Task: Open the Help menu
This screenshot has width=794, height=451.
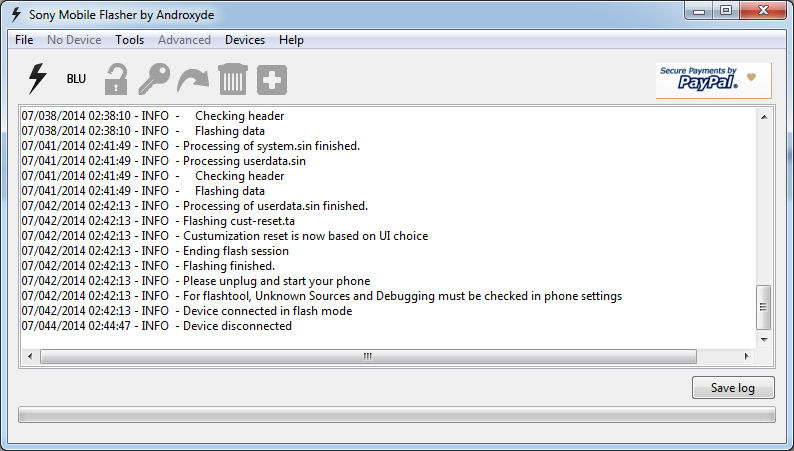Action: point(291,40)
